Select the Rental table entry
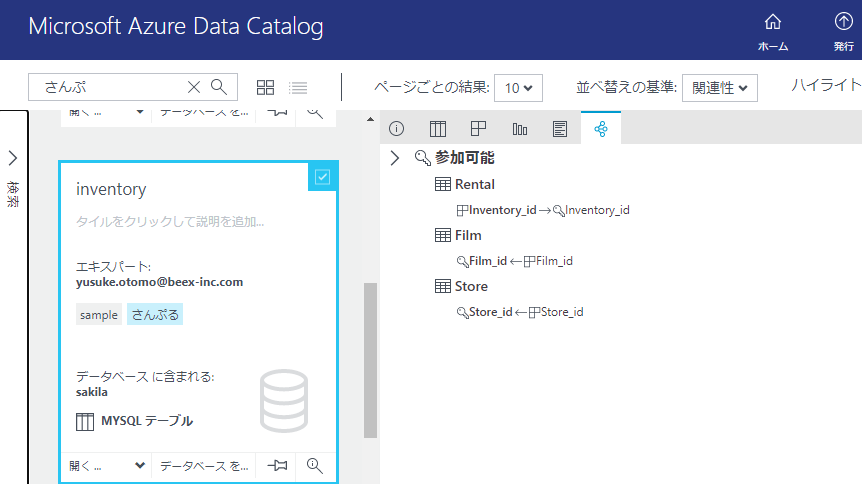Viewport: 862px width, 484px height. coord(474,184)
